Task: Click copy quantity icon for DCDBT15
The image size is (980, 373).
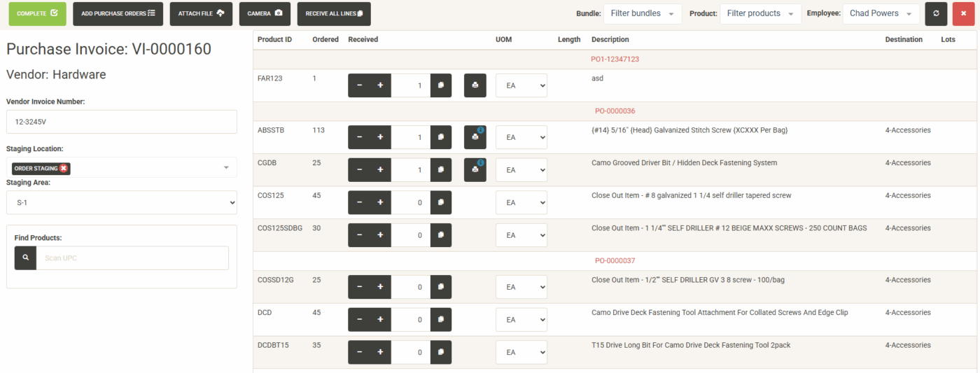Action: [x=441, y=353]
